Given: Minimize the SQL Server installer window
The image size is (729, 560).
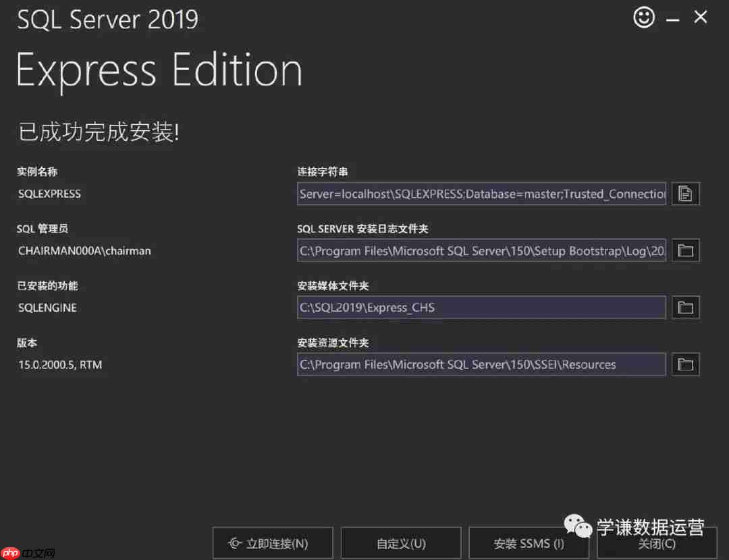Looking at the screenshot, I should pyautogui.click(x=672, y=18).
